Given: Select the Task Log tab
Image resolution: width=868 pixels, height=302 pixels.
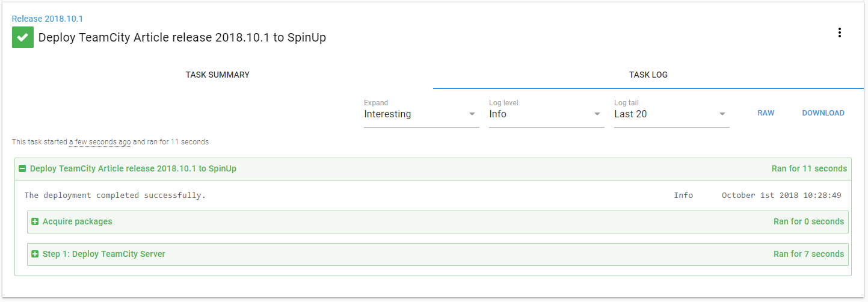Looking at the screenshot, I should pos(648,75).
